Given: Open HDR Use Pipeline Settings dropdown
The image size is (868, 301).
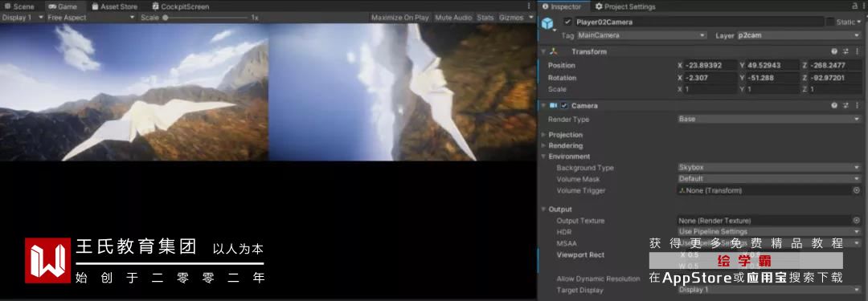Looking at the screenshot, I should click(x=769, y=232).
